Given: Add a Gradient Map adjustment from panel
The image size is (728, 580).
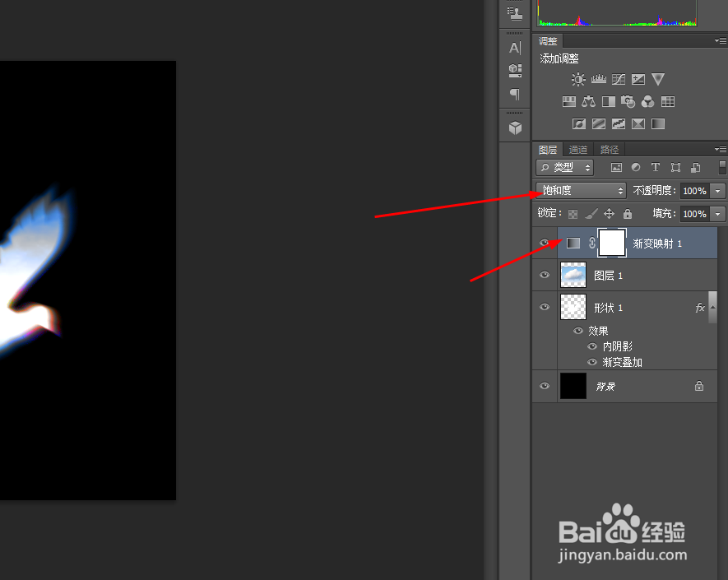Looking at the screenshot, I should (658, 124).
